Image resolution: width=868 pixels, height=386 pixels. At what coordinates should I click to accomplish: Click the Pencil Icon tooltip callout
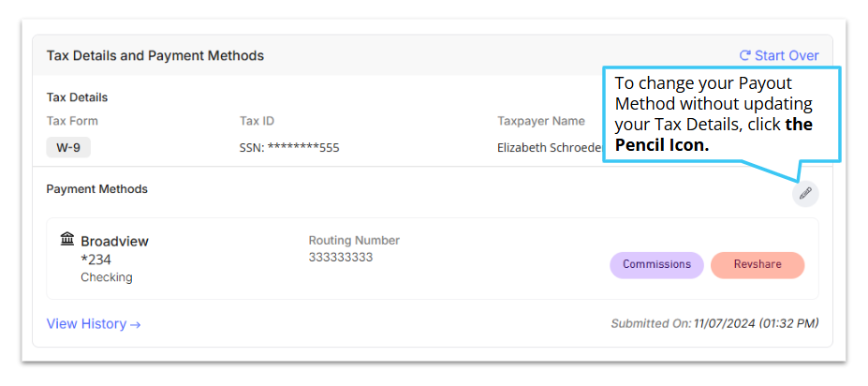click(721, 114)
